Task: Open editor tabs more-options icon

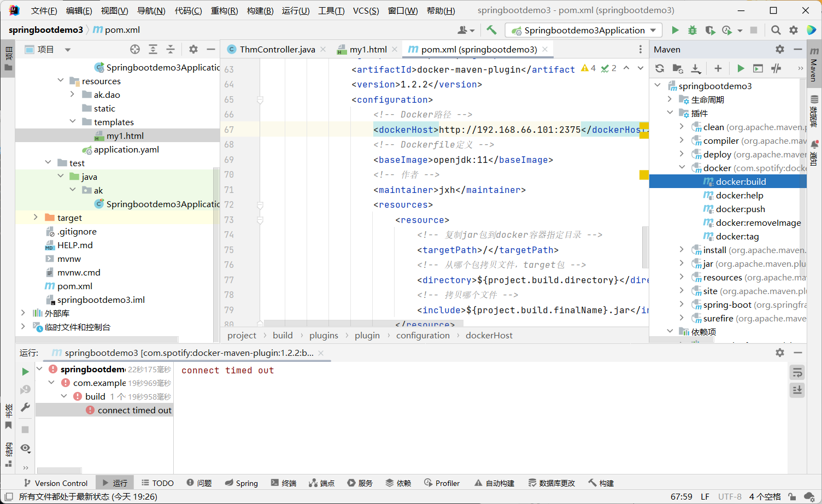Action: [x=641, y=49]
